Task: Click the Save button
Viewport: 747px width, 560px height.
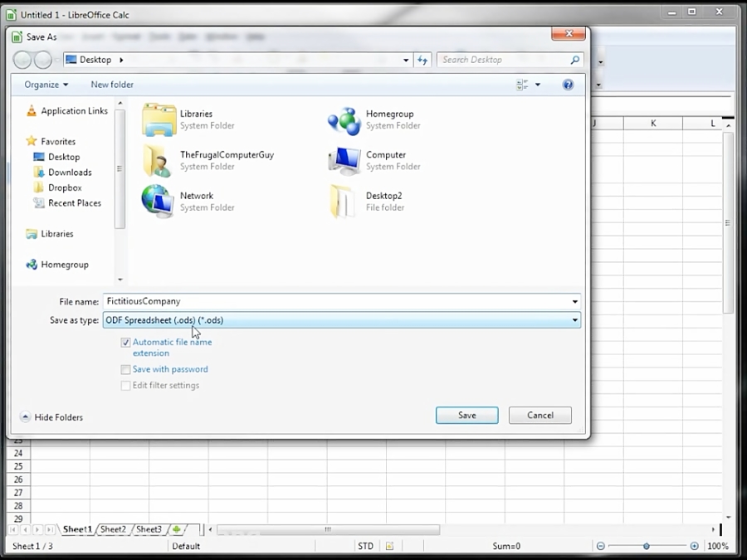Action: tap(466, 415)
